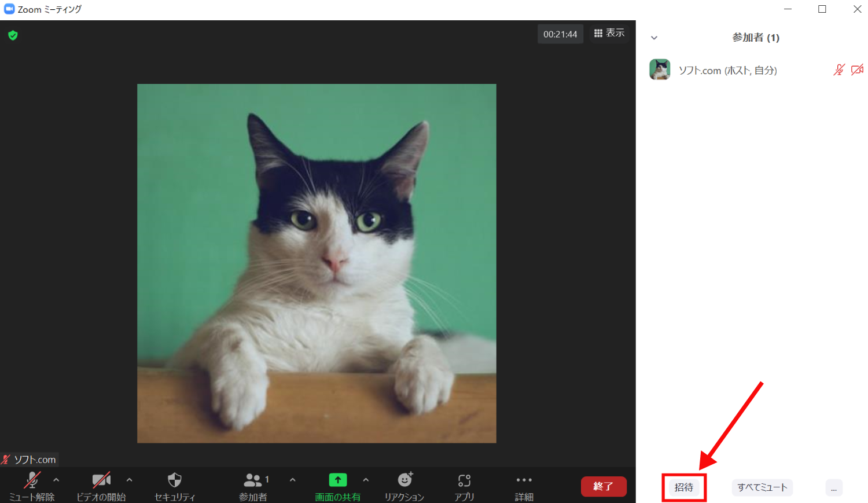Open リアクション emoji menu

tap(404, 487)
